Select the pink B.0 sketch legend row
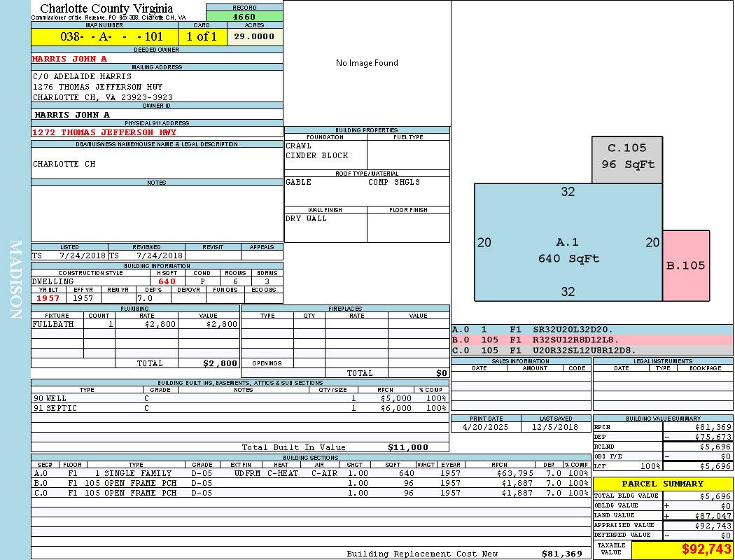735x560 pixels. tap(591, 339)
